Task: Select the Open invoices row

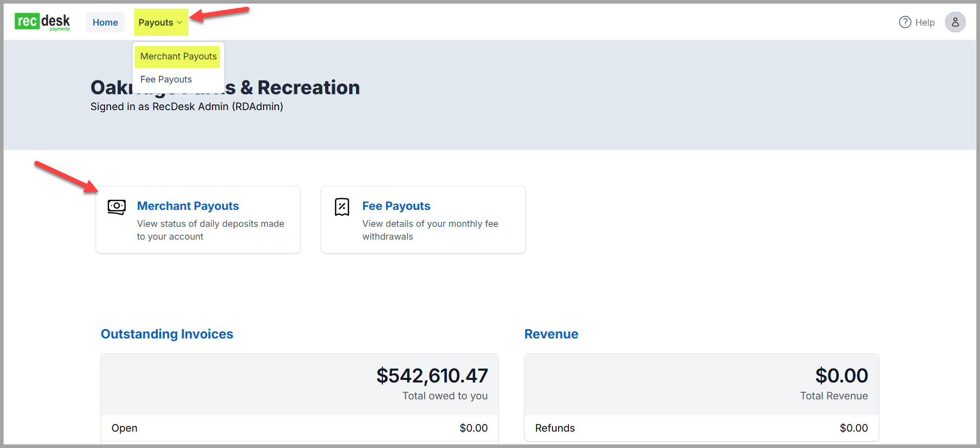Action: tap(299, 428)
